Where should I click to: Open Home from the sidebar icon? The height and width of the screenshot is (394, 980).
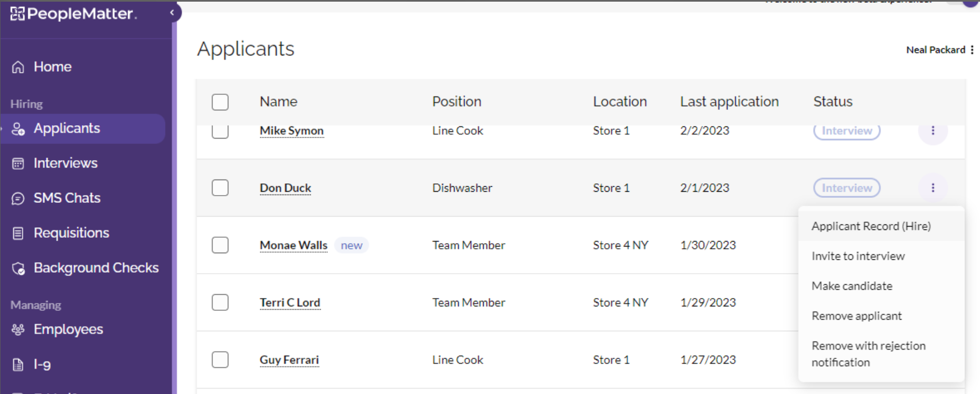point(18,67)
